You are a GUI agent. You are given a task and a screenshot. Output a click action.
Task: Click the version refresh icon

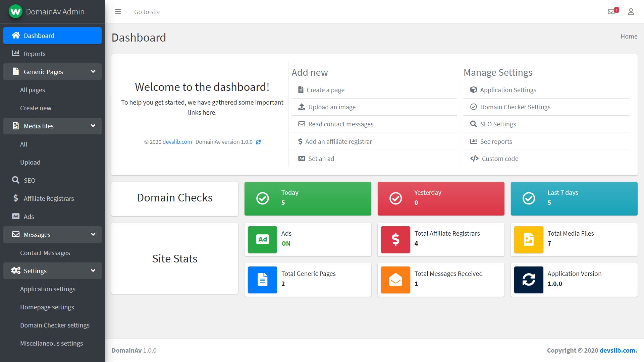258,142
